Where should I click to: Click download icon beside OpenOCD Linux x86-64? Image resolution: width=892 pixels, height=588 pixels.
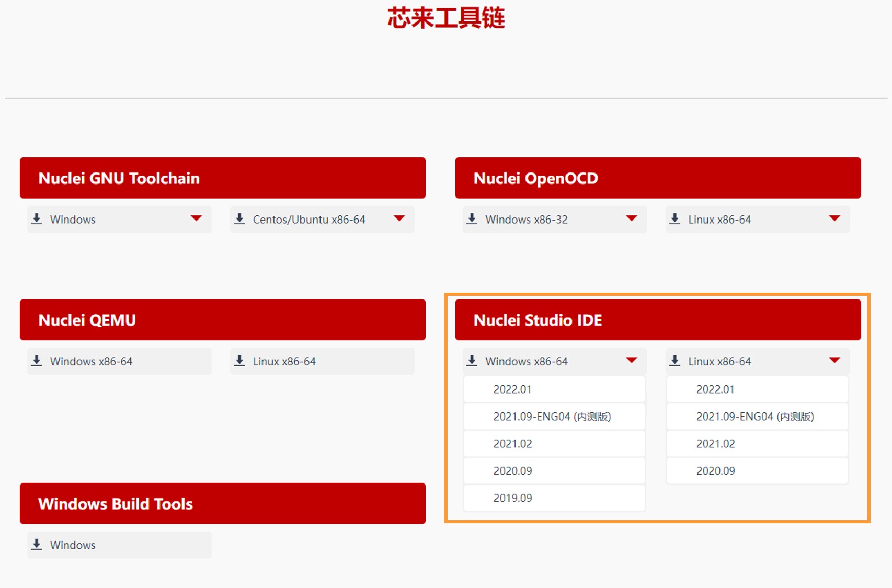coord(674,219)
